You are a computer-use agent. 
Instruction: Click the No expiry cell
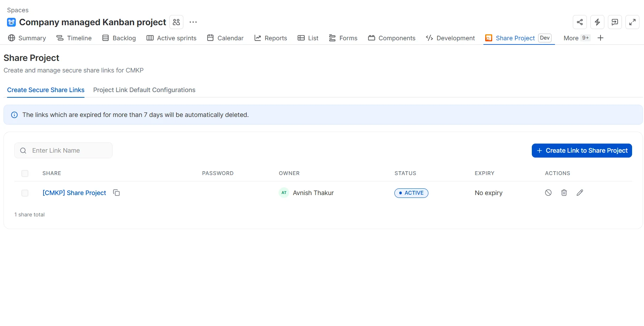[x=489, y=193]
